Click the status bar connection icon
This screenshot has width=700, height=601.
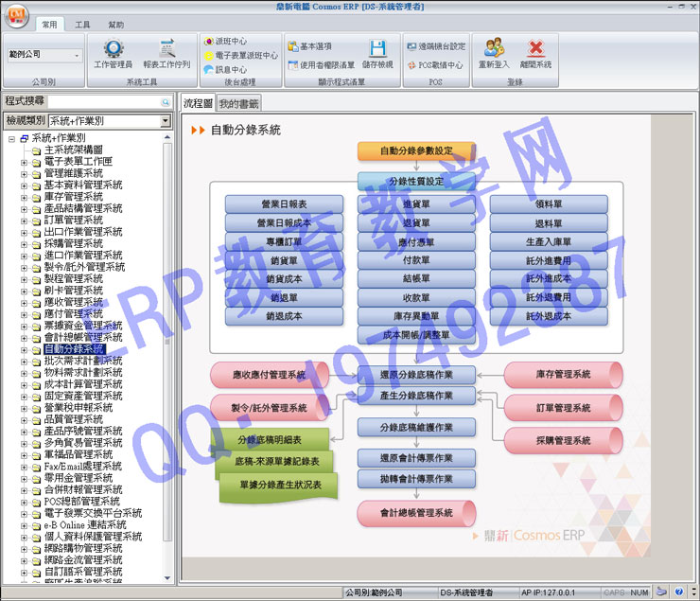click(x=661, y=592)
